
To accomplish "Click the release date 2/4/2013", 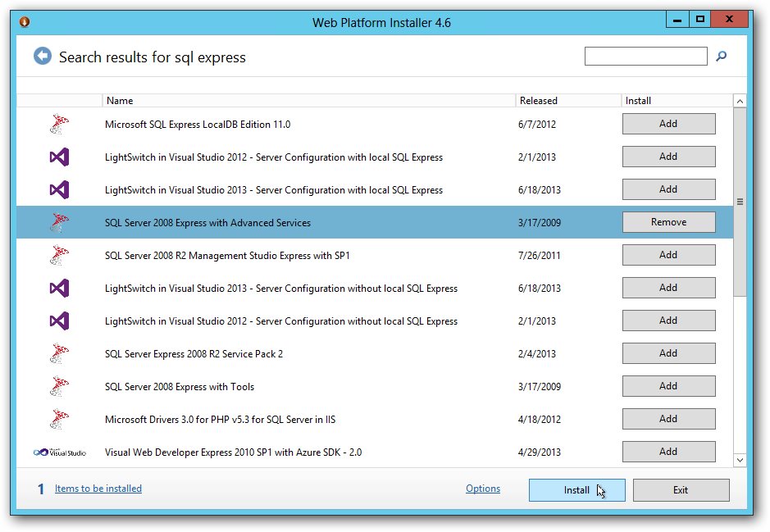I will [x=537, y=354].
